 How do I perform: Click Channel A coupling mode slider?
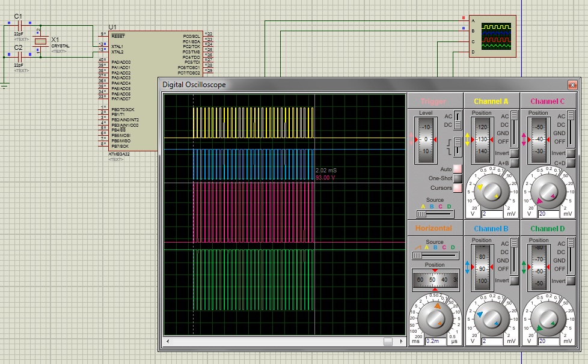(515, 129)
